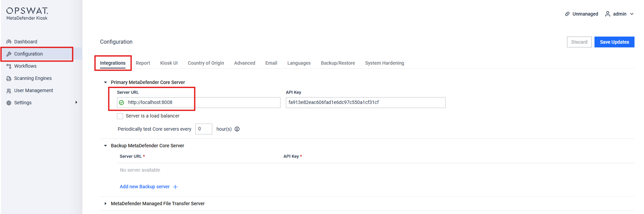Open Workflows in the sidebar
The height and width of the screenshot is (214, 644).
(x=25, y=66)
